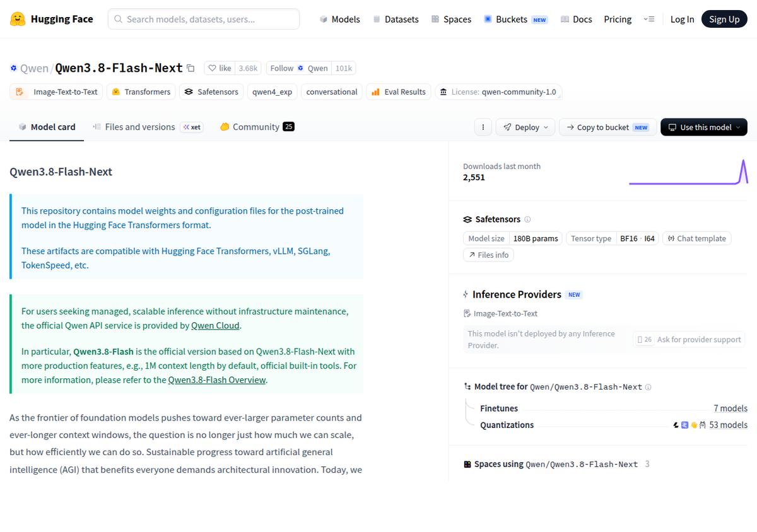Open the Qwen Cloud link
Image resolution: width=757 pixels, height=532 pixels.
(216, 326)
